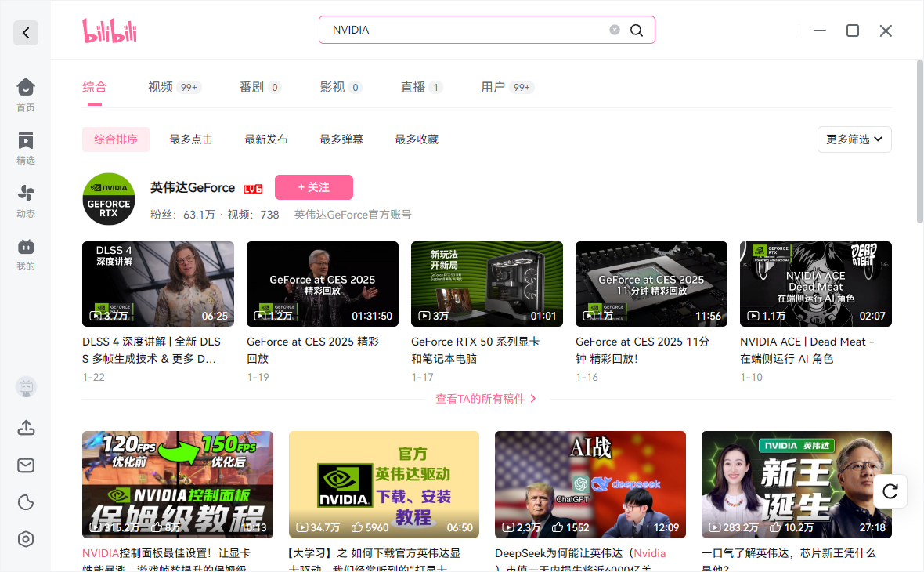The image size is (924, 572).
Task: Open the DLSS 4 深度讲解 video thumbnail
Action: point(158,284)
